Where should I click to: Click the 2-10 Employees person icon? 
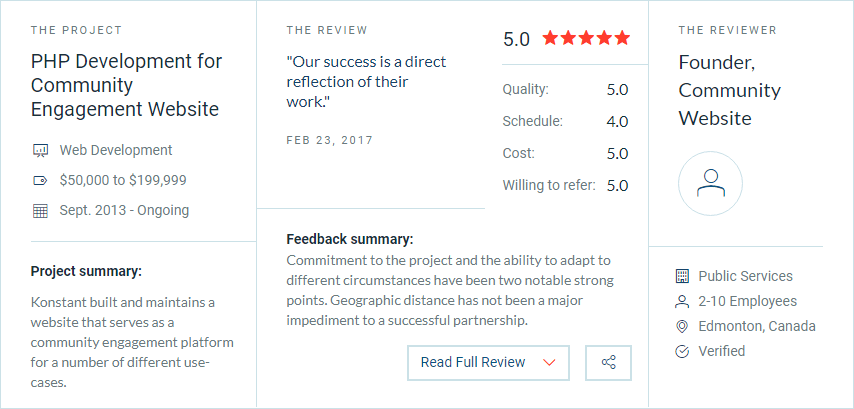[x=682, y=301]
